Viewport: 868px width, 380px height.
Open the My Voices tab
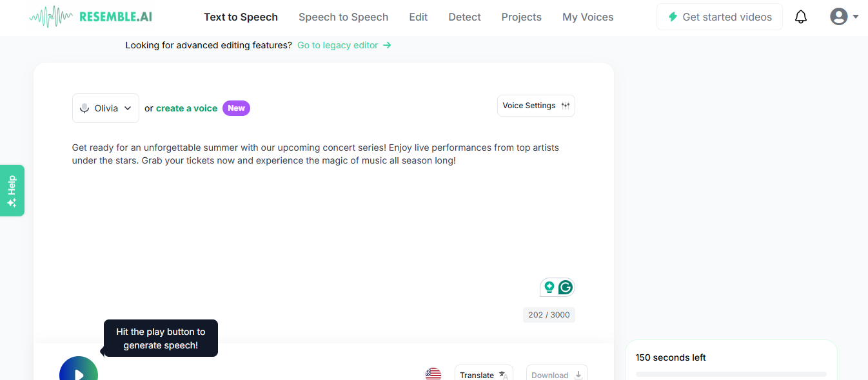pos(587,17)
